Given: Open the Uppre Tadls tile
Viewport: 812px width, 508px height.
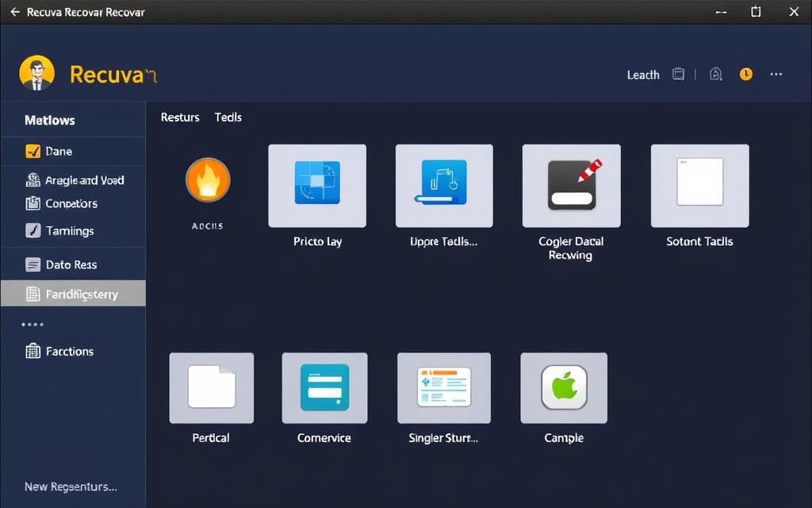Looking at the screenshot, I should pos(444,186).
